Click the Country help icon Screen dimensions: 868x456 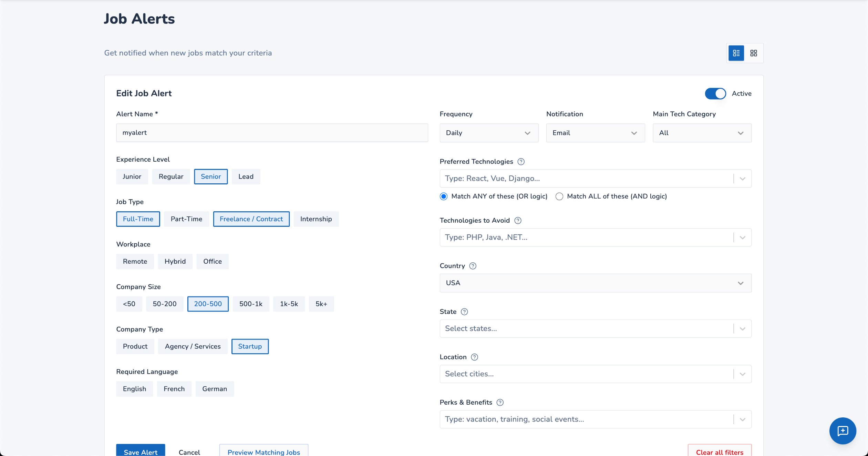click(473, 266)
